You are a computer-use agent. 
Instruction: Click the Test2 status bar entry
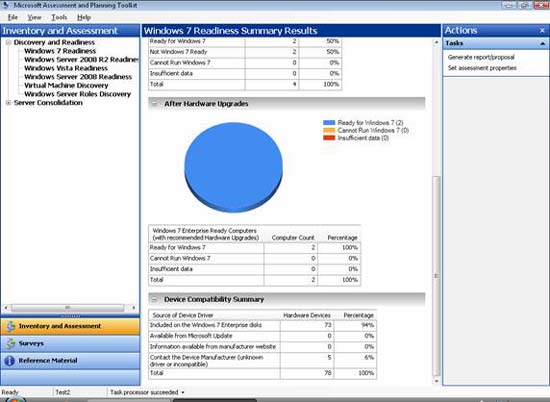click(63, 392)
